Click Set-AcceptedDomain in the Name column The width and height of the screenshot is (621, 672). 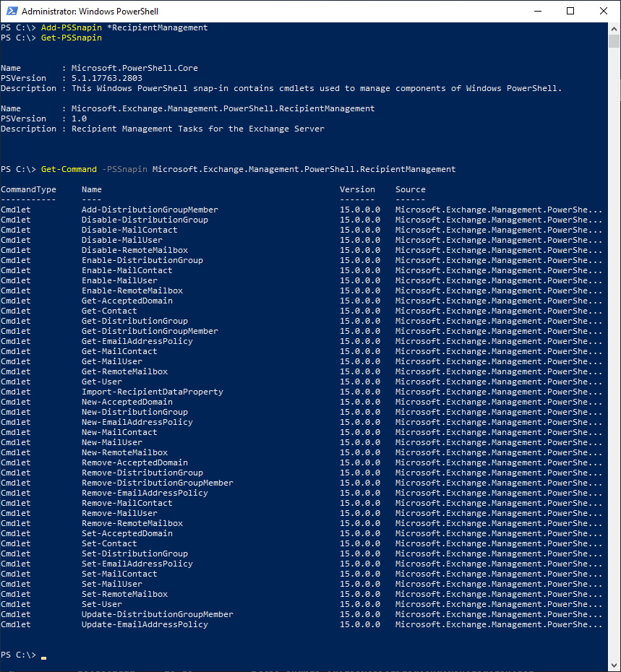pos(127,533)
